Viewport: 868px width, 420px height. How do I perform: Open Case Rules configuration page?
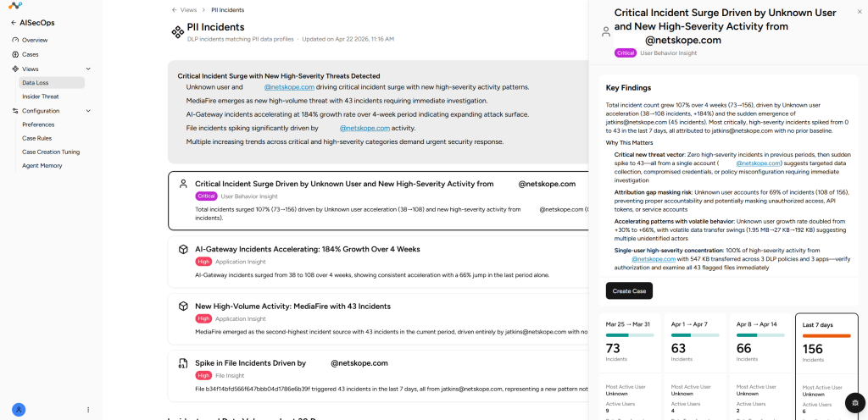pyautogui.click(x=37, y=138)
